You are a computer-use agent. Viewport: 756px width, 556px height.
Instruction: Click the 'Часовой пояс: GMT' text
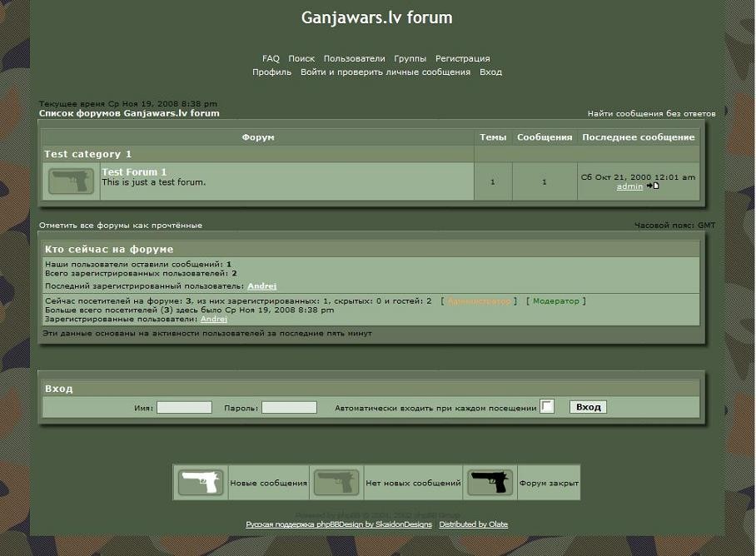(x=675, y=226)
